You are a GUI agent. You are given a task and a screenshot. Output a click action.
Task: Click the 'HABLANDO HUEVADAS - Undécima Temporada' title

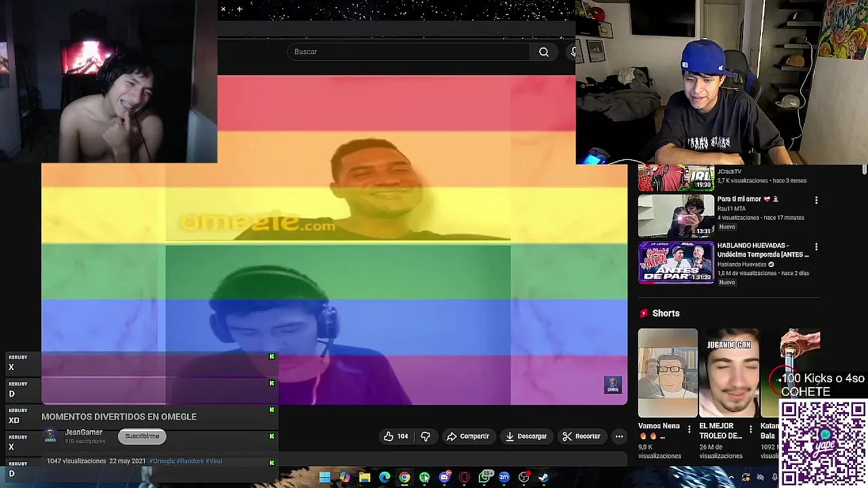click(763, 250)
